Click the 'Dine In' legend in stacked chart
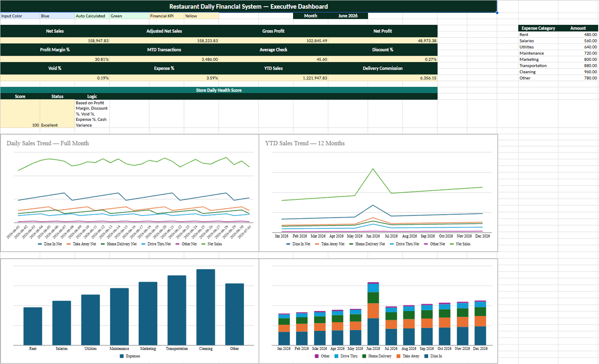Screen dimensions: 599x364 pos(433,356)
